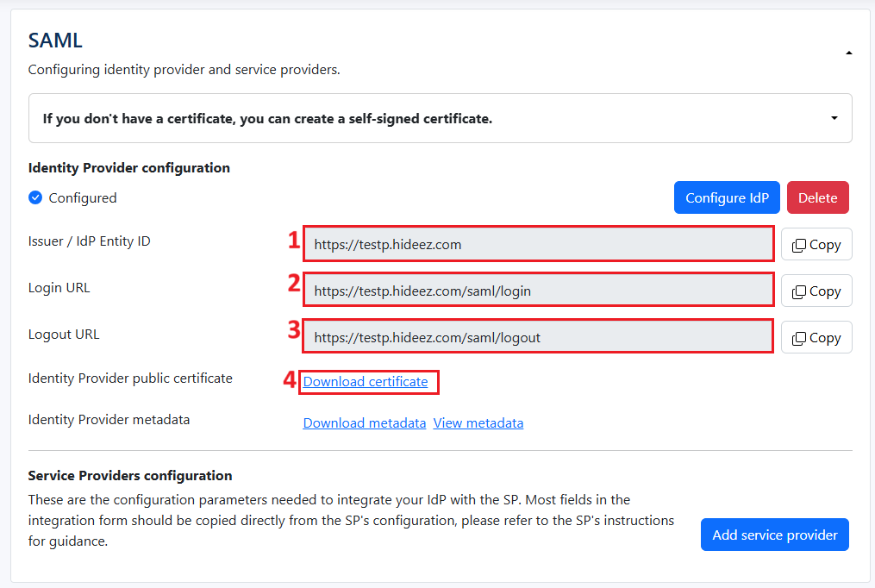Copy the Issuer / IdP Entity ID value
Viewport: 875px width, 588px height.
[816, 245]
